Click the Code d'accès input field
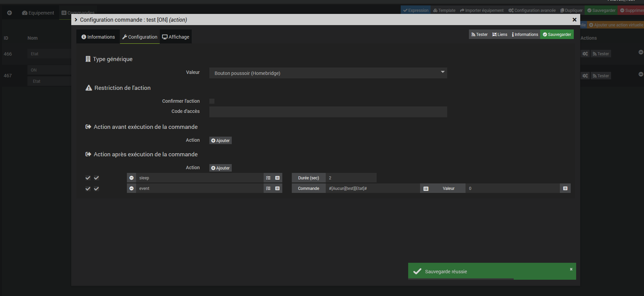Image resolution: width=644 pixels, height=296 pixels. [328, 112]
